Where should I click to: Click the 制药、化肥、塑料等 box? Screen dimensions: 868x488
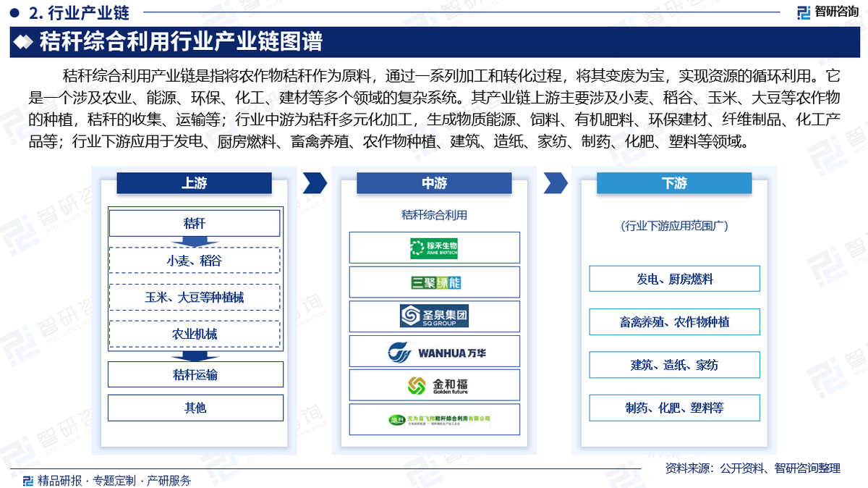coord(674,408)
